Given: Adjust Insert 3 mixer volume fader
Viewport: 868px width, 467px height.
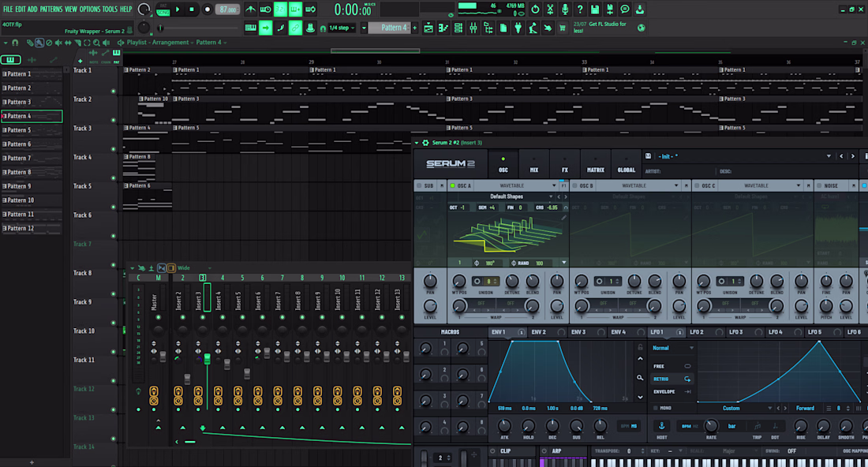Looking at the screenshot, I should (x=207, y=359).
